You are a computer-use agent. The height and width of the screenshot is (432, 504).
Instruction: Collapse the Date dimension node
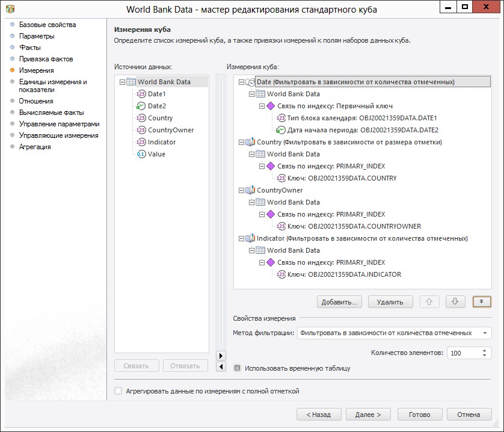pos(241,82)
